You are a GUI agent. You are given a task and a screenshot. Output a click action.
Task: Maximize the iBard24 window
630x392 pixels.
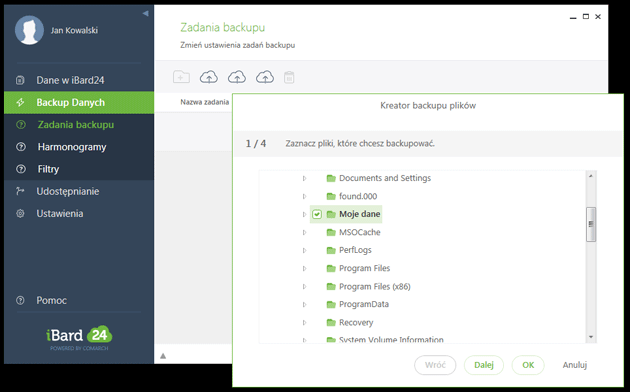point(586,16)
